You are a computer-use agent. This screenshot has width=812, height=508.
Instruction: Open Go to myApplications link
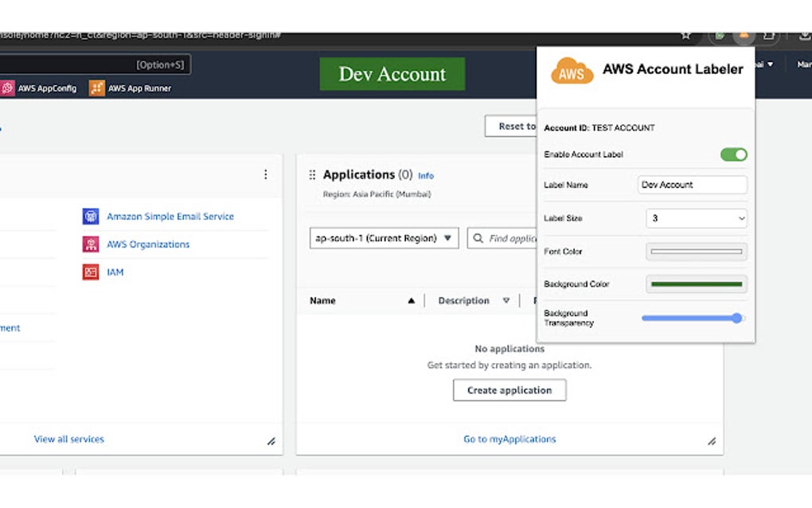509,439
